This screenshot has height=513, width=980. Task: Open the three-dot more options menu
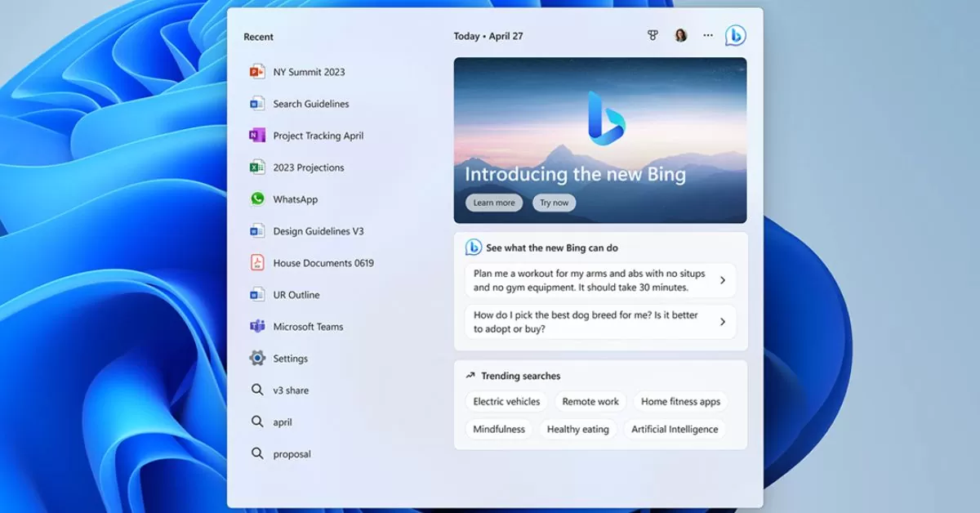click(x=708, y=36)
